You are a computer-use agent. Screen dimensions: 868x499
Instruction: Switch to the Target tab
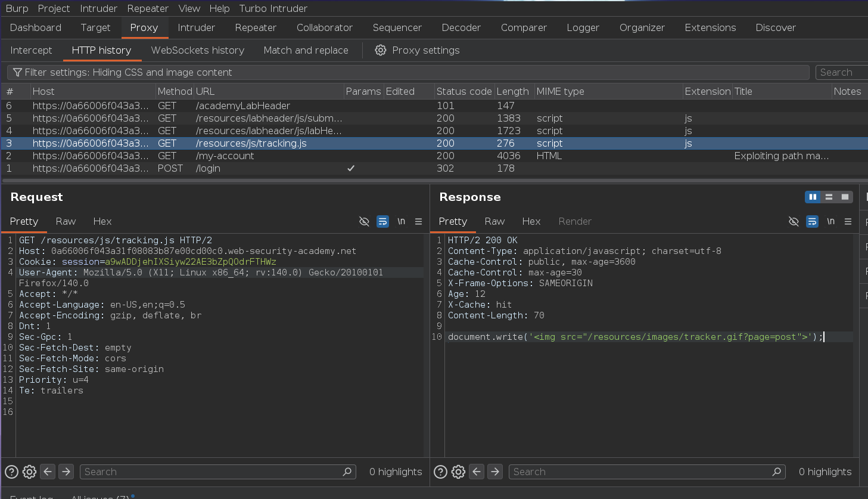[95, 27]
